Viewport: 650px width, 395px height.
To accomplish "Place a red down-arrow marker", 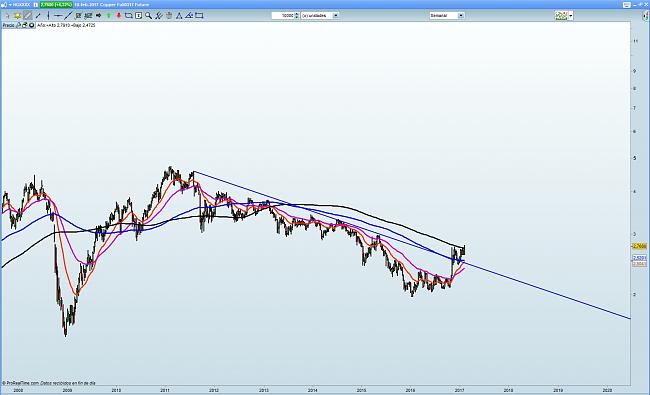I will (x=119, y=15).
